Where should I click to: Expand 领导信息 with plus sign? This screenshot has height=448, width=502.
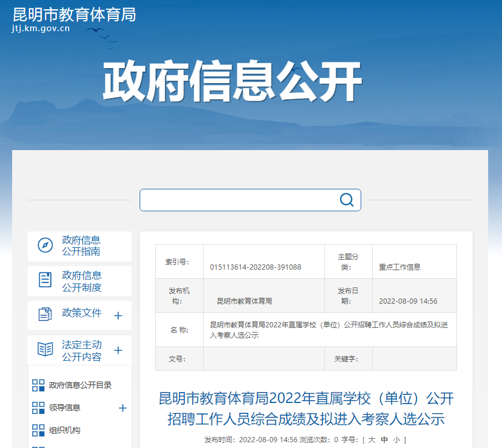point(123,408)
